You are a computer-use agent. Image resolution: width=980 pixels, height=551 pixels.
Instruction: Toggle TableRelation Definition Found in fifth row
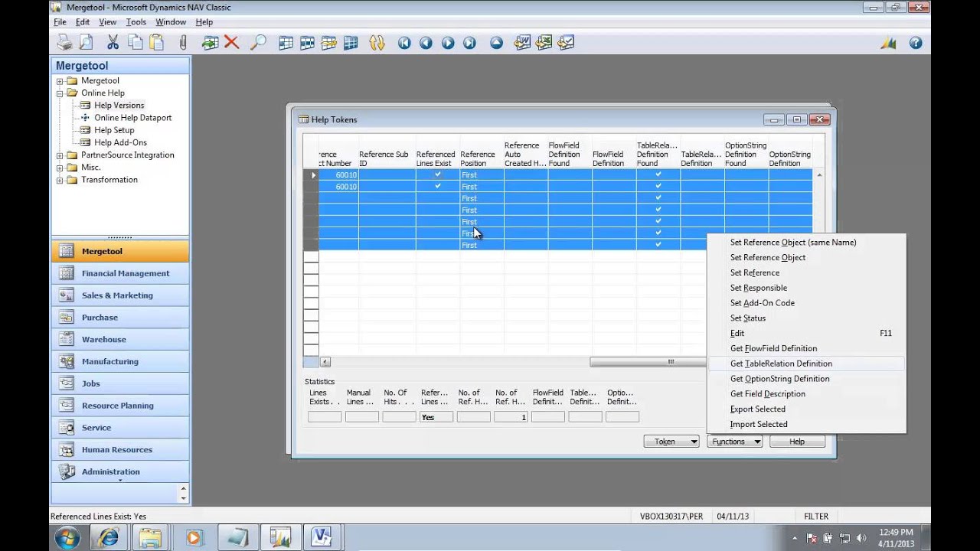[x=658, y=221]
